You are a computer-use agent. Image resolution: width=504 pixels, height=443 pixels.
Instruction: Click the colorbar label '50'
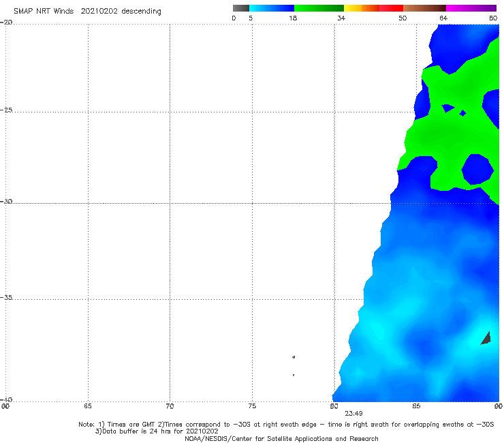pos(403,18)
